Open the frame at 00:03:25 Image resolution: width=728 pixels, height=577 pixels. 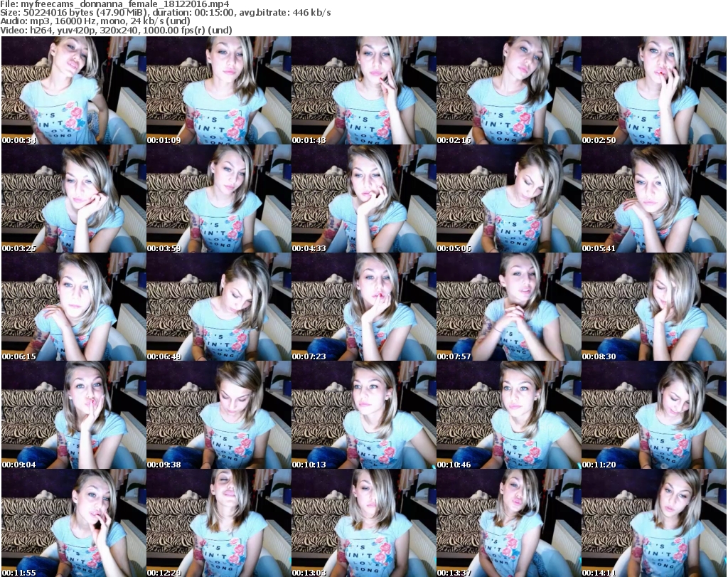click(x=73, y=198)
